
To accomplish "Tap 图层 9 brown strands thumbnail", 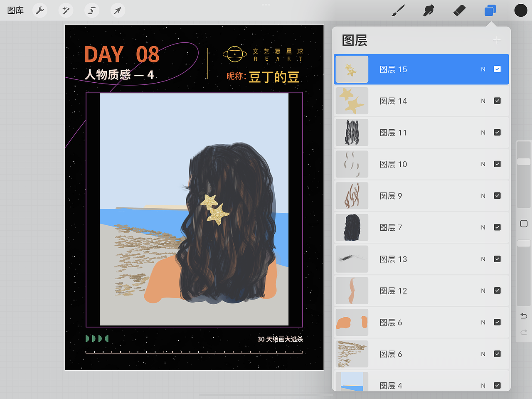I will tap(352, 196).
